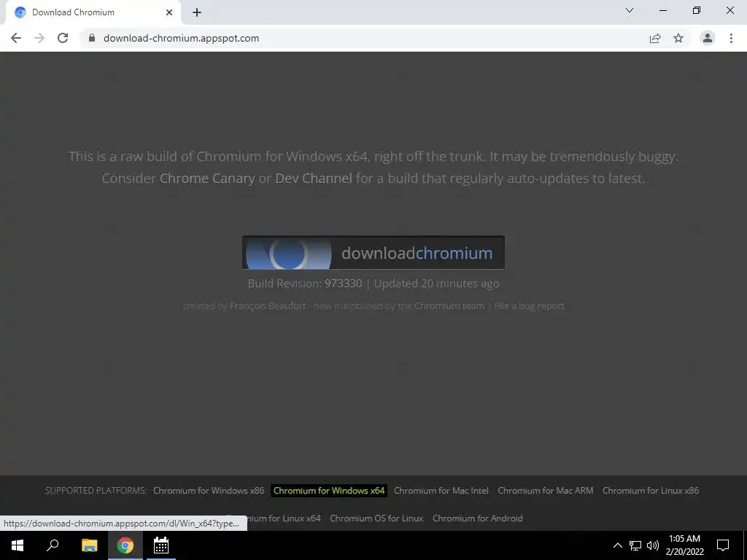Open the Chromium team link
The image size is (747, 560).
449,306
